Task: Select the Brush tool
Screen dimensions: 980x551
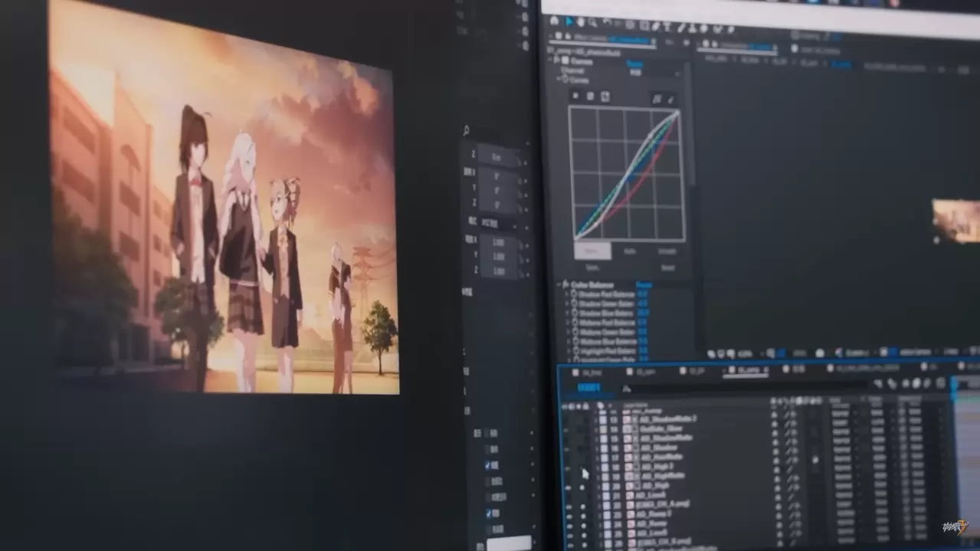Action: [x=681, y=28]
